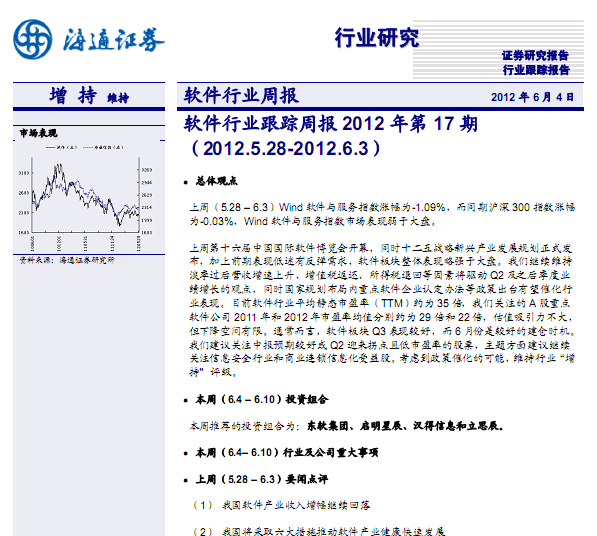Click the date range (2012.5.28-2012.6.3)
Image resolution: width=597 pixels, height=536 pixels.
[286, 148]
